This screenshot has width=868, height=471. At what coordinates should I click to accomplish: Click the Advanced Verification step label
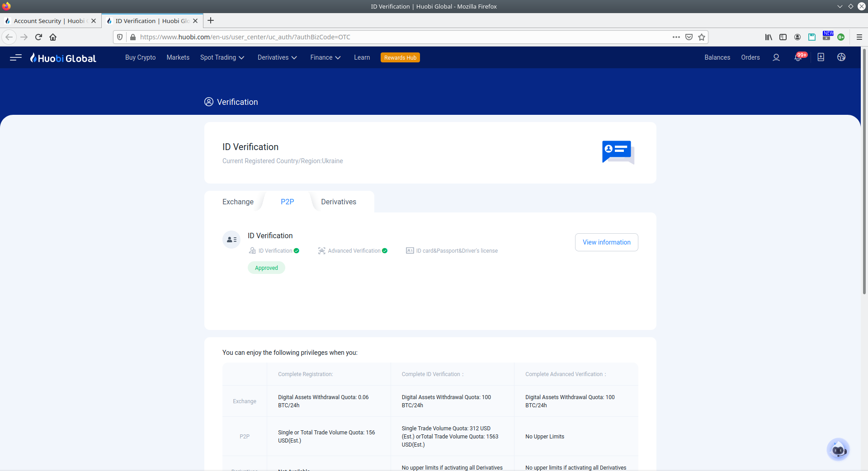coord(353,251)
